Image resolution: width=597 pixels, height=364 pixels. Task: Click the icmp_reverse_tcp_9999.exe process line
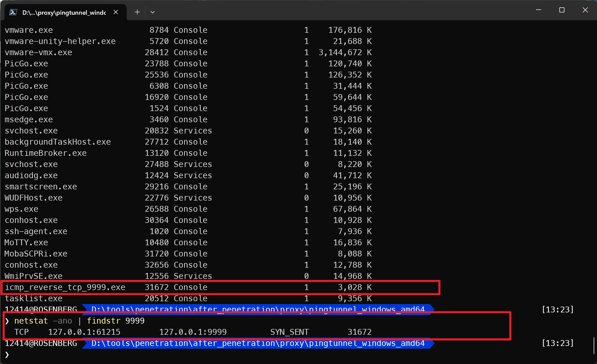65,287
